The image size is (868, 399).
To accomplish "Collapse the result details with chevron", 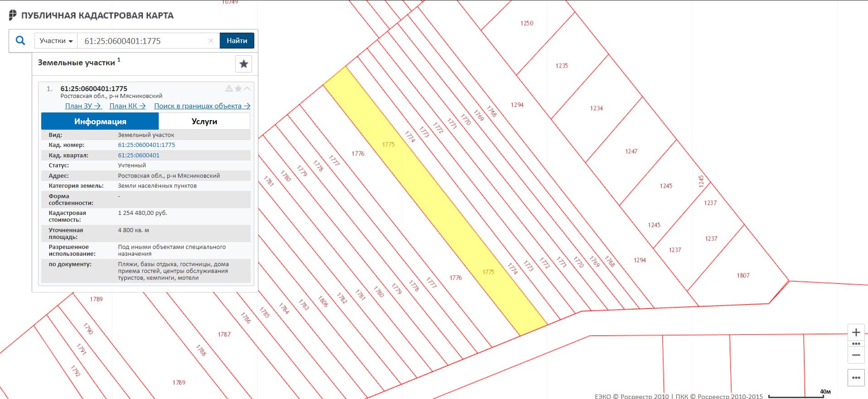I will (x=247, y=88).
